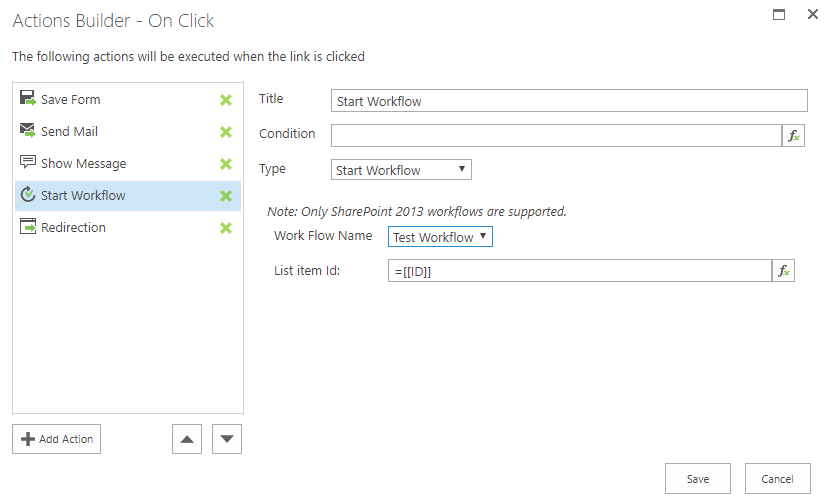Cancel the Actions Builder dialog
The image size is (827, 501).
coord(777,479)
